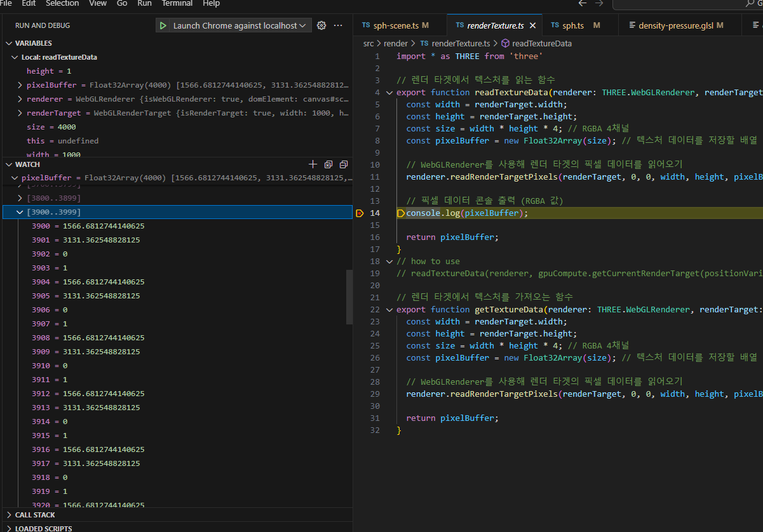Select the 'height = 1' variable row
Screen dimensions: 763x532
(x=176, y=71)
